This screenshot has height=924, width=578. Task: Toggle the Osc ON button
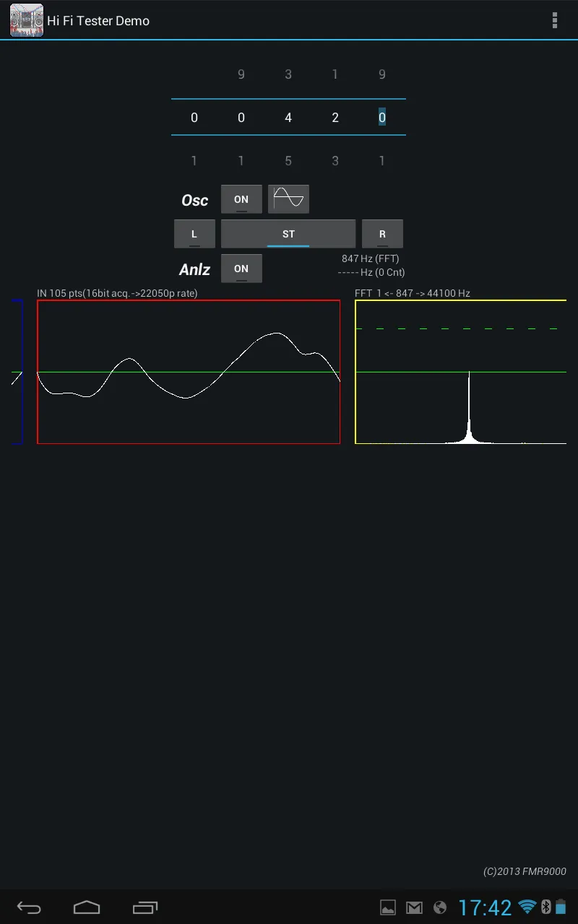click(241, 199)
